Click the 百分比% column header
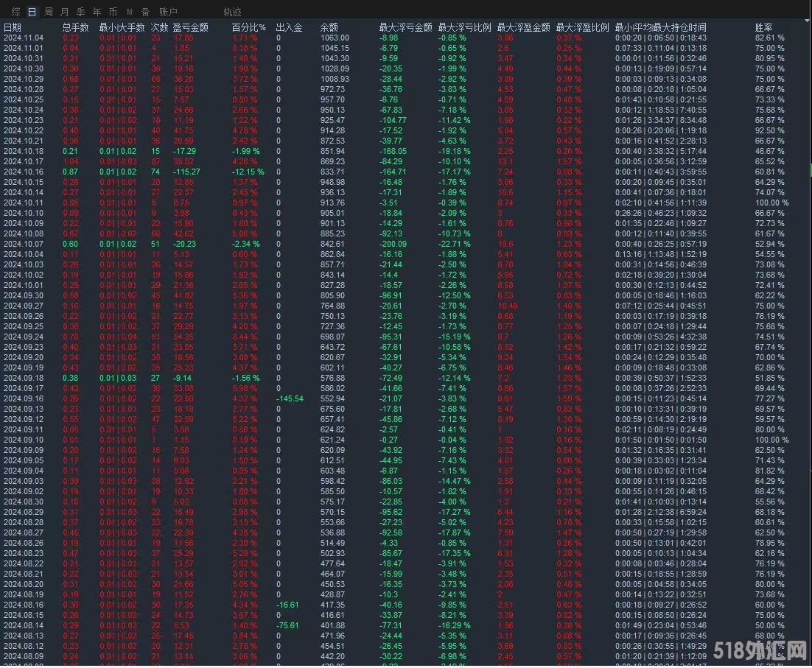This screenshot has height=668, width=812. (x=248, y=27)
